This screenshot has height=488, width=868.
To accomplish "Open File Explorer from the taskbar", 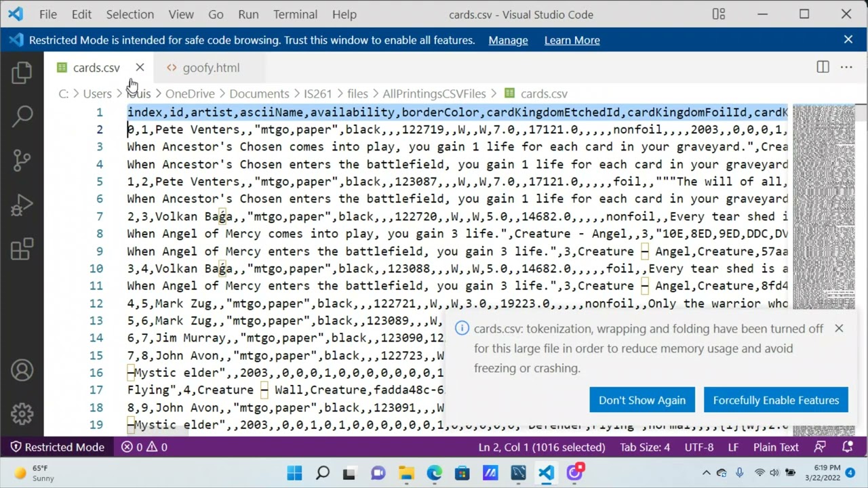I will 406,473.
